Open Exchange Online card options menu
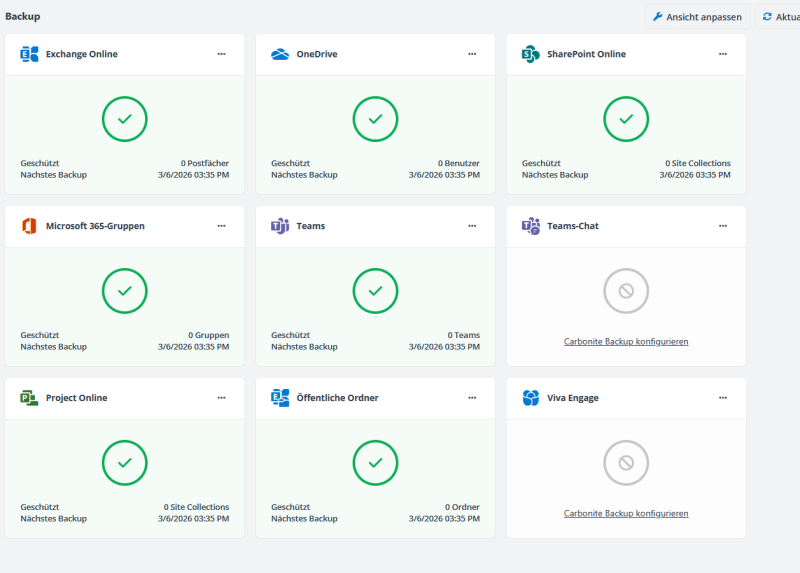800x573 pixels. tap(221, 54)
